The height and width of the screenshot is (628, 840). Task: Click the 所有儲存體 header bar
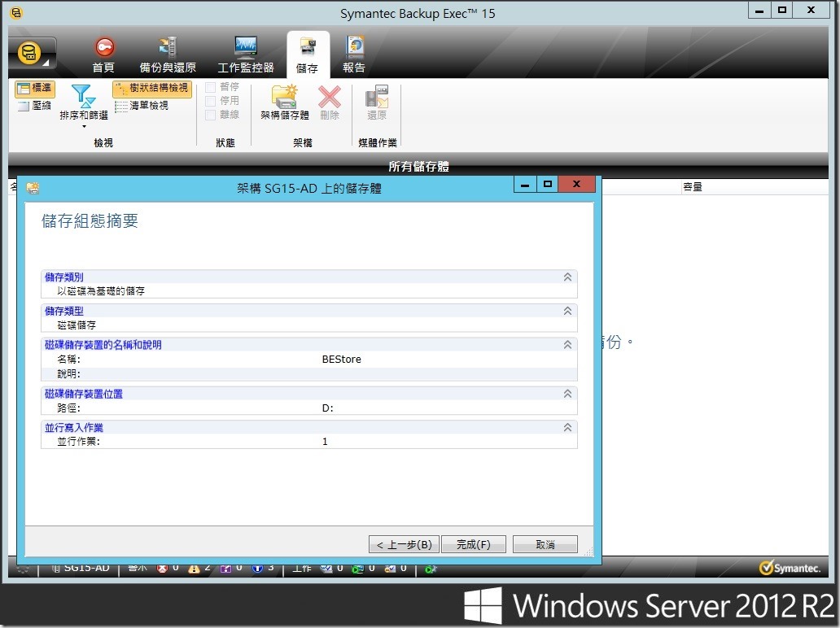(x=419, y=167)
